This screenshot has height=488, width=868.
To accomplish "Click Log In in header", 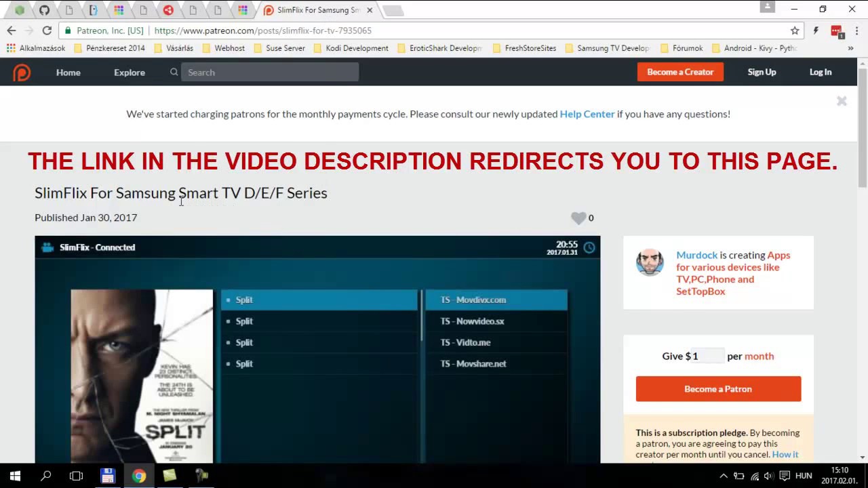I will coord(821,72).
